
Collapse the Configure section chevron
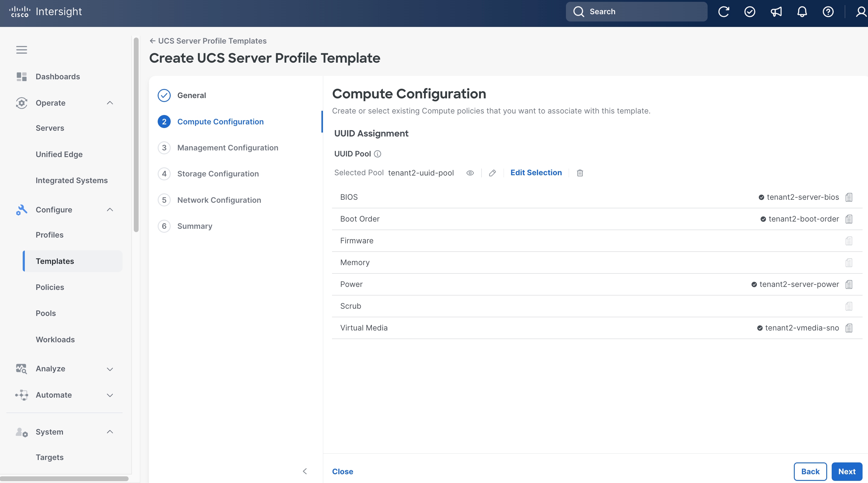click(110, 209)
